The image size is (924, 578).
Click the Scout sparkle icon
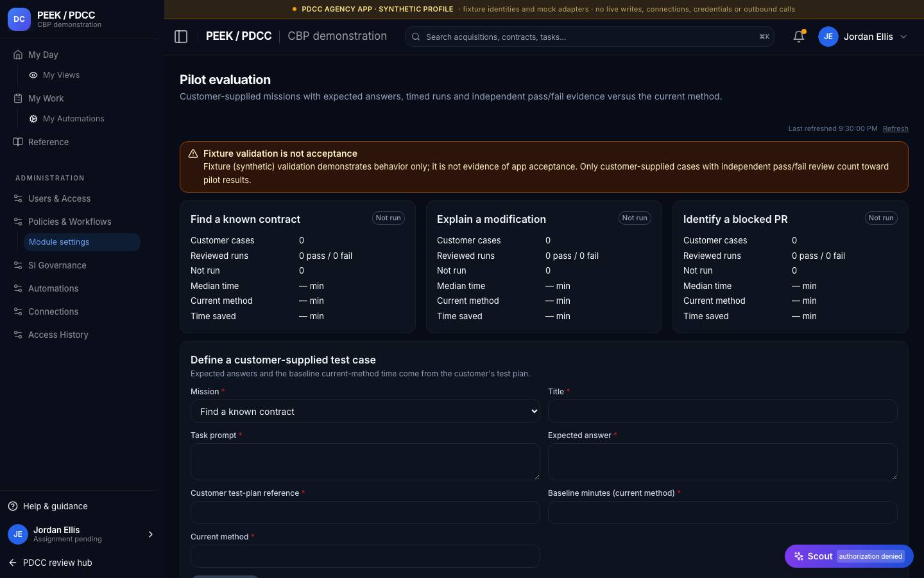(x=799, y=556)
